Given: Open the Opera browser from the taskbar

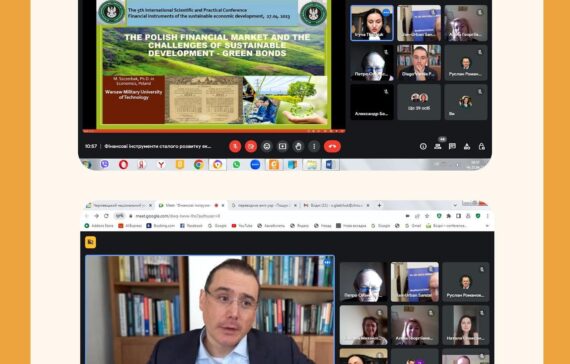Looking at the screenshot, I should tap(123, 165).
